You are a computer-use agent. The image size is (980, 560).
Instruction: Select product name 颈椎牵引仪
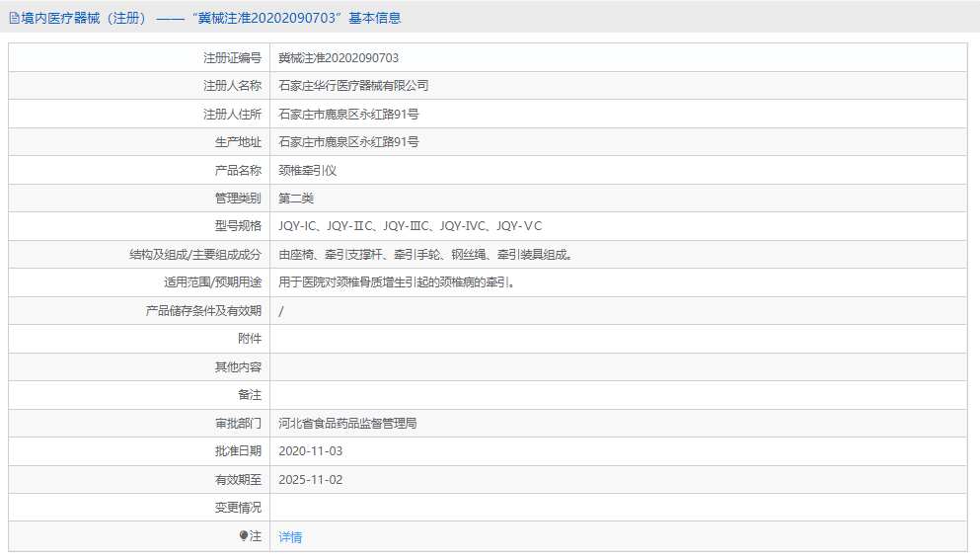click(x=308, y=171)
